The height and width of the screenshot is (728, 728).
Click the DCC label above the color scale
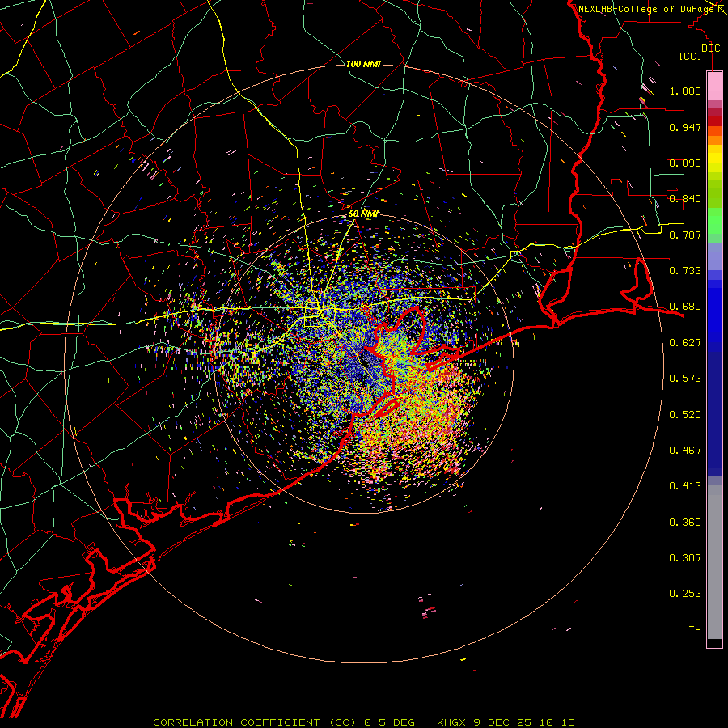pyautogui.click(x=710, y=49)
